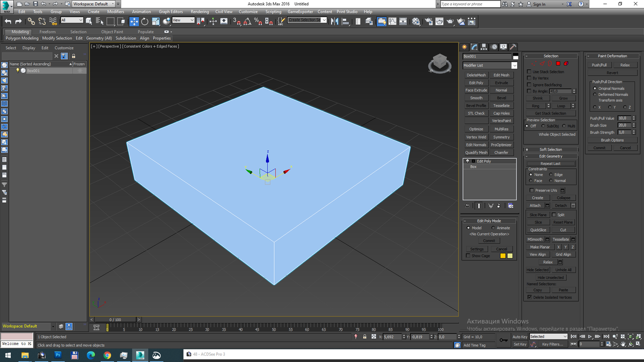Open the Utilities hammer tab
Screen dimensions: 644x362
tap(513, 47)
